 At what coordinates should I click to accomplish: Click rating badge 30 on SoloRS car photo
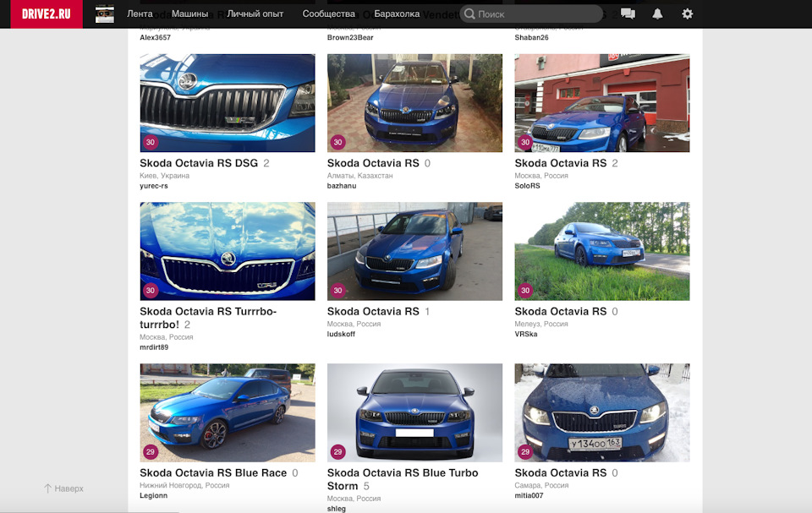[525, 142]
